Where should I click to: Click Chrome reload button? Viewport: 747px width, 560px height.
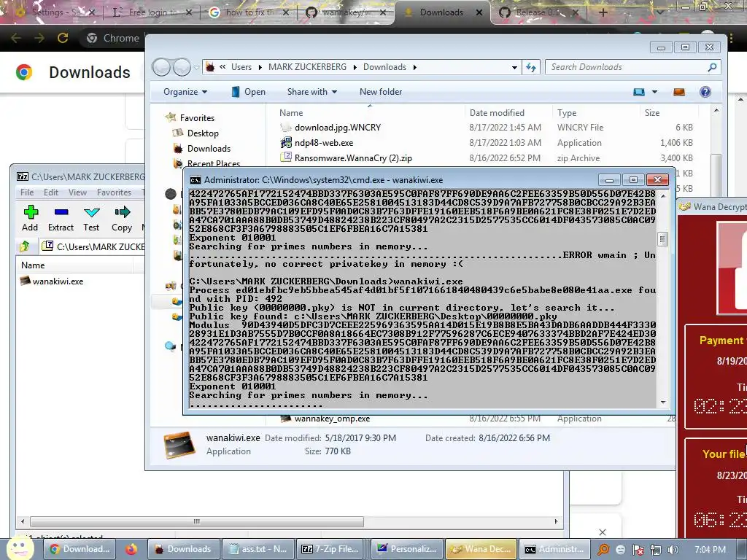(x=63, y=38)
